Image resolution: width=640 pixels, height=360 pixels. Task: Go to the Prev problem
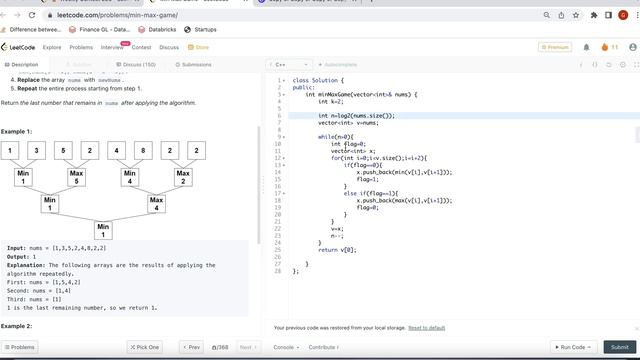(x=191, y=347)
